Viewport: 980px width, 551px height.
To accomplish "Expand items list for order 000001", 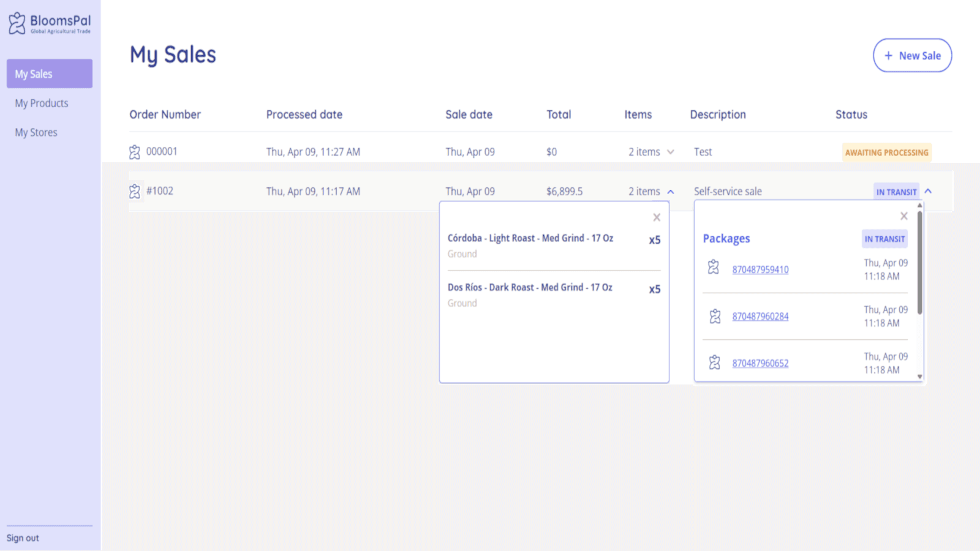I will click(671, 152).
